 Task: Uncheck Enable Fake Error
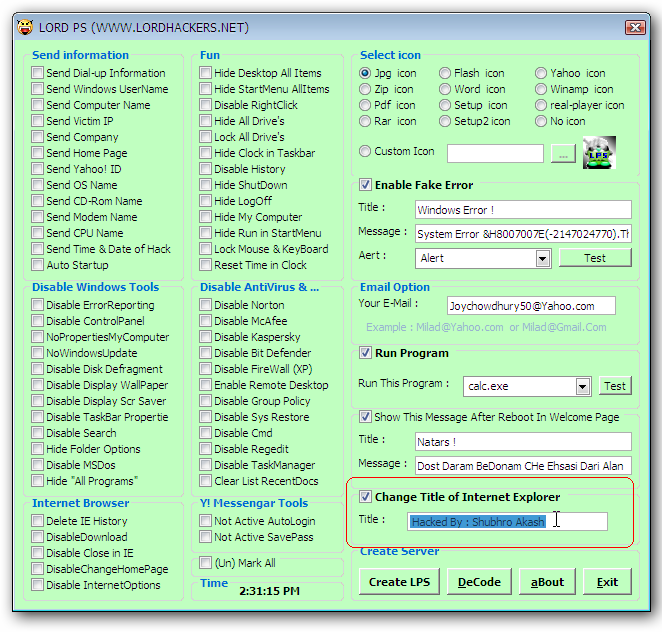point(365,185)
